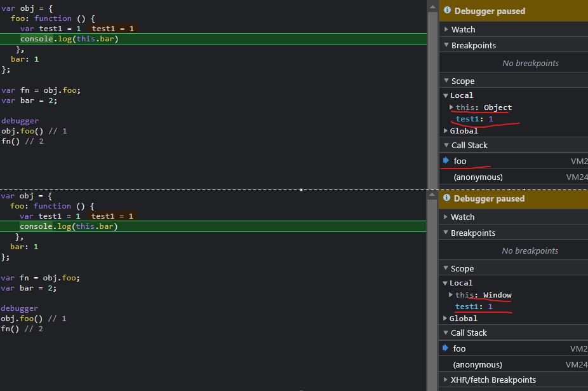
Task: Click the blue current-frame arrow in the lower Call Stack
Action: [x=446, y=348]
